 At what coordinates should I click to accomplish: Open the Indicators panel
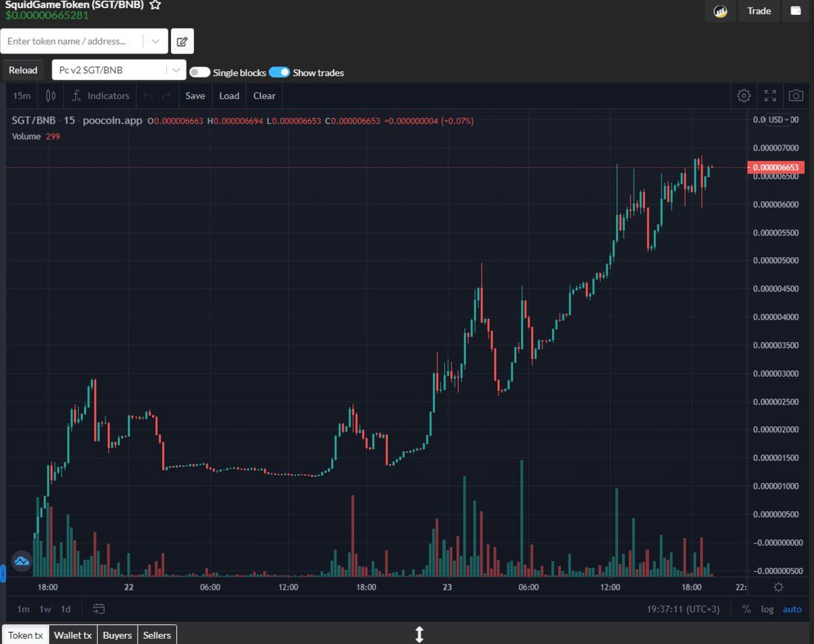tap(100, 96)
